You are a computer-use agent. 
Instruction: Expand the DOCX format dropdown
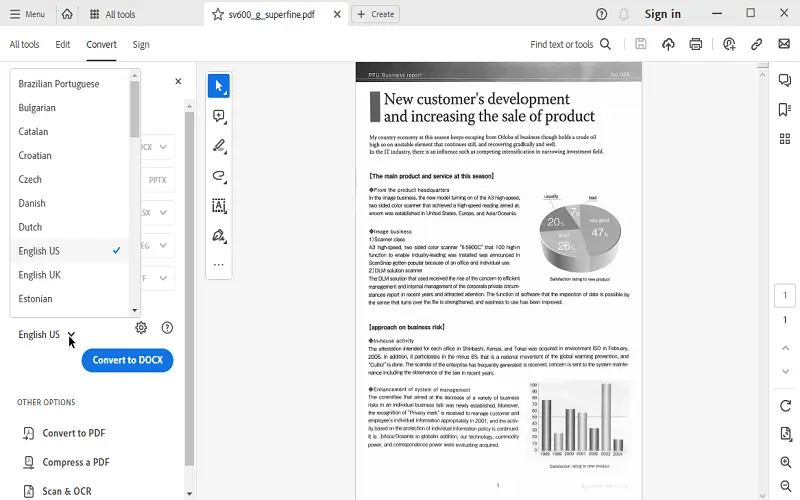coord(163,147)
